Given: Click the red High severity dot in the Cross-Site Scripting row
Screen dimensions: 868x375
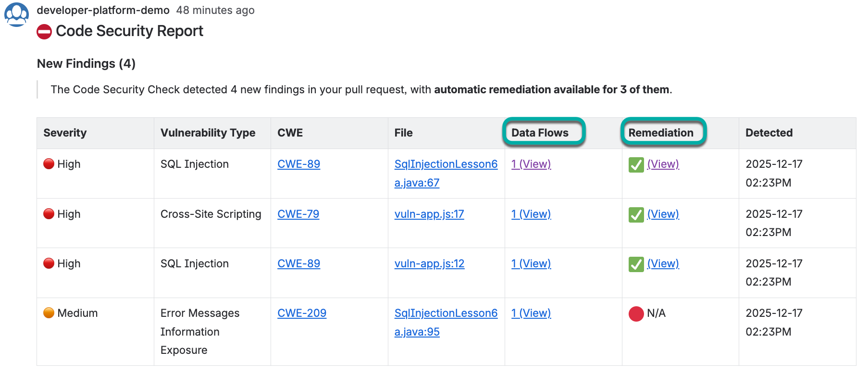Looking at the screenshot, I should click(x=49, y=214).
